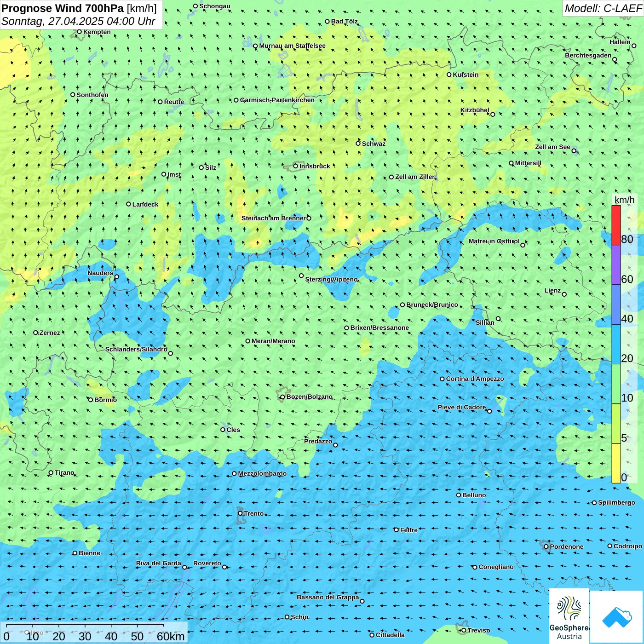Select the Trento city label
The height and width of the screenshot is (644, 644).
tap(254, 513)
